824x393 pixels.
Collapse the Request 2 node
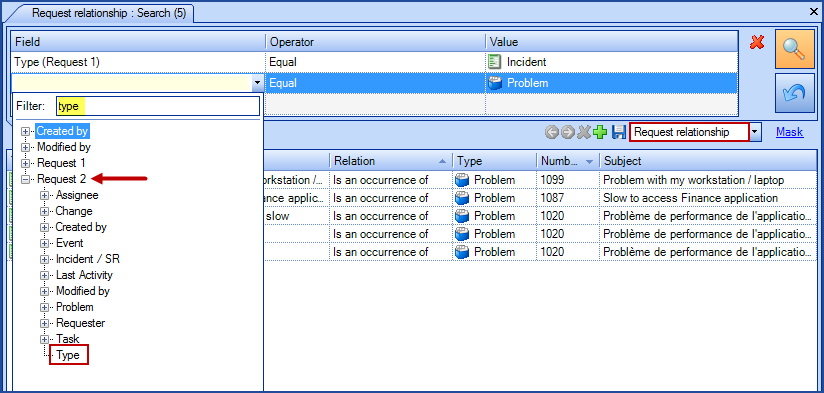coord(25,179)
